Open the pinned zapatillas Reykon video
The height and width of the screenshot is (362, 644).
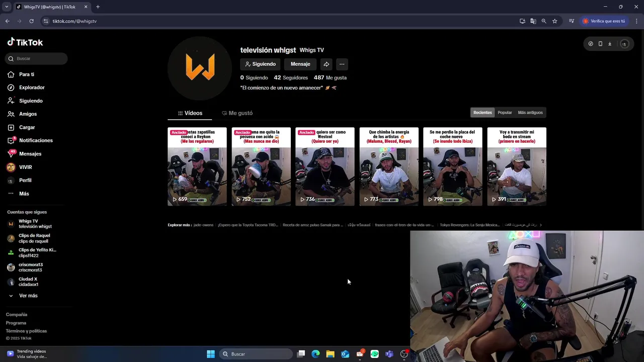tap(197, 166)
